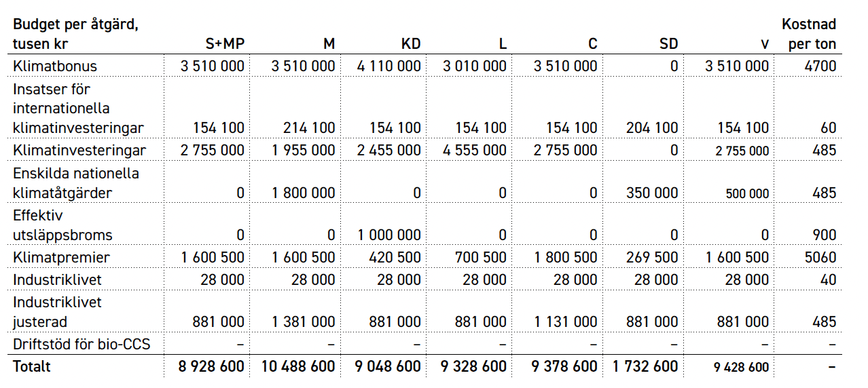Select cost per ton value 4700
This screenshot has height=388, width=868.
820,66
